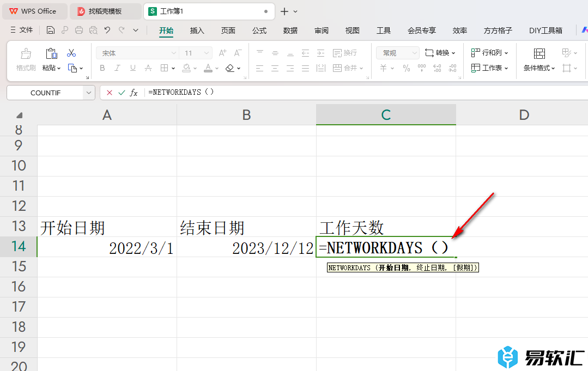
Task: Switch to the 插入 Insert tab
Action: point(197,31)
